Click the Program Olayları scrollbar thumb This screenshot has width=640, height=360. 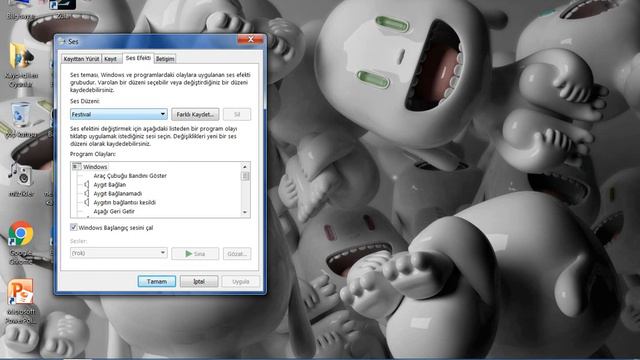coord(245,176)
